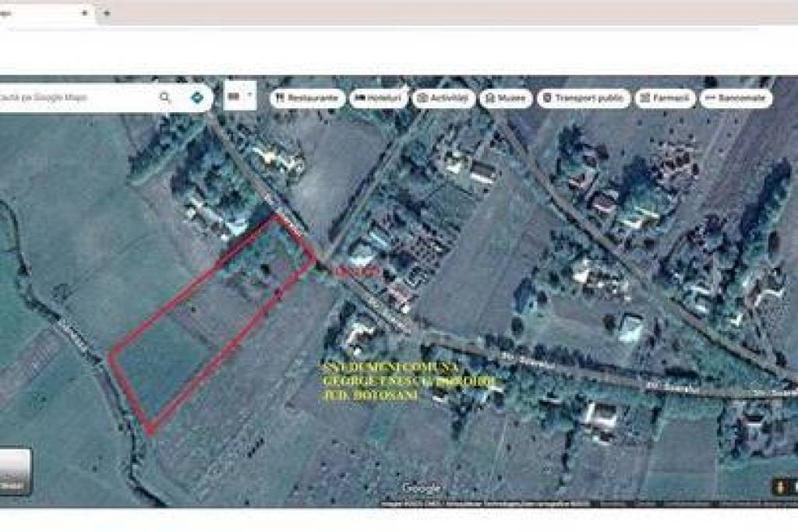This screenshot has width=798, height=532.
Task: Expand the dropdown beside the search box
Action: tap(249, 97)
